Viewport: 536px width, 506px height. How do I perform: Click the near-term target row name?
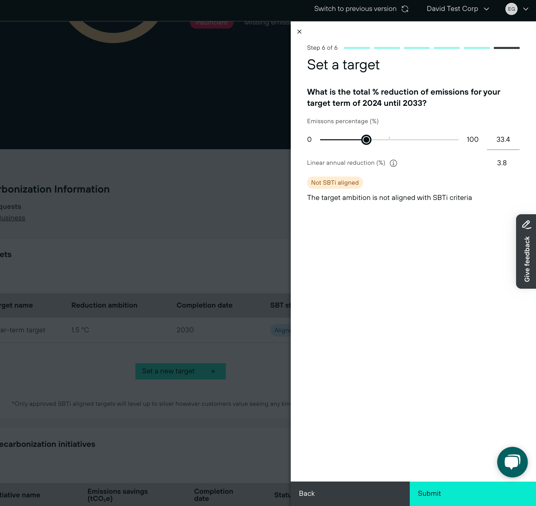tap(23, 330)
